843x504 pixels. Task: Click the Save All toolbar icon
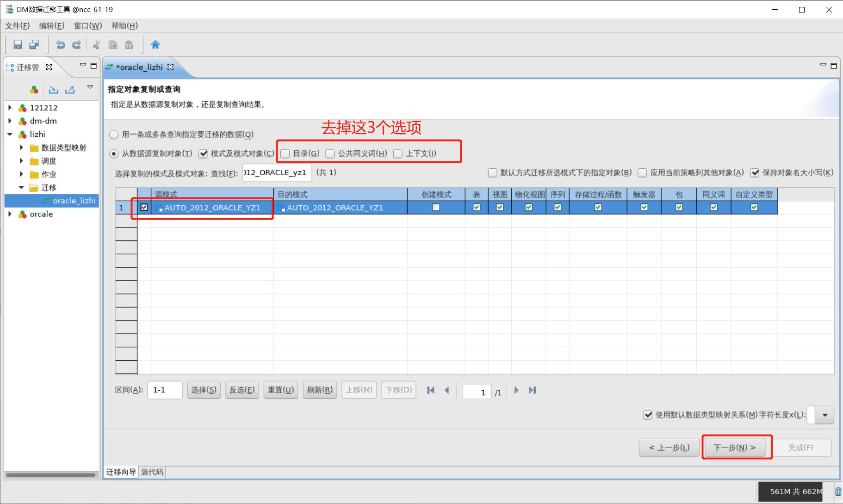[x=34, y=44]
